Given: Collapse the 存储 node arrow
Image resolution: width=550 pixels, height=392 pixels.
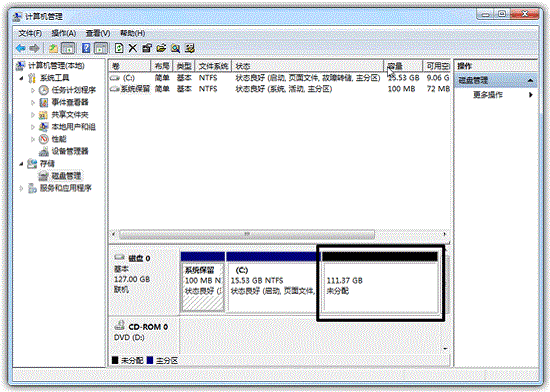Looking at the screenshot, I should (x=21, y=163).
